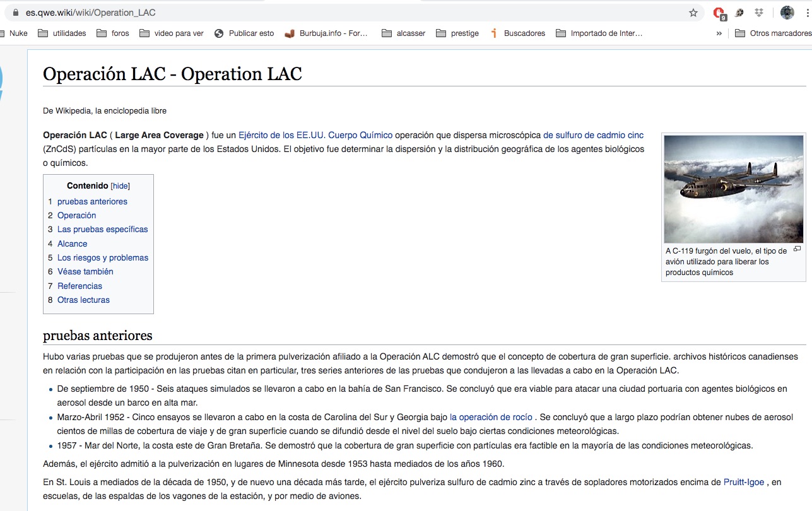This screenshot has width=812, height=511.
Task: Click the C-119 aircraft photo thumbnail
Action: click(733, 189)
